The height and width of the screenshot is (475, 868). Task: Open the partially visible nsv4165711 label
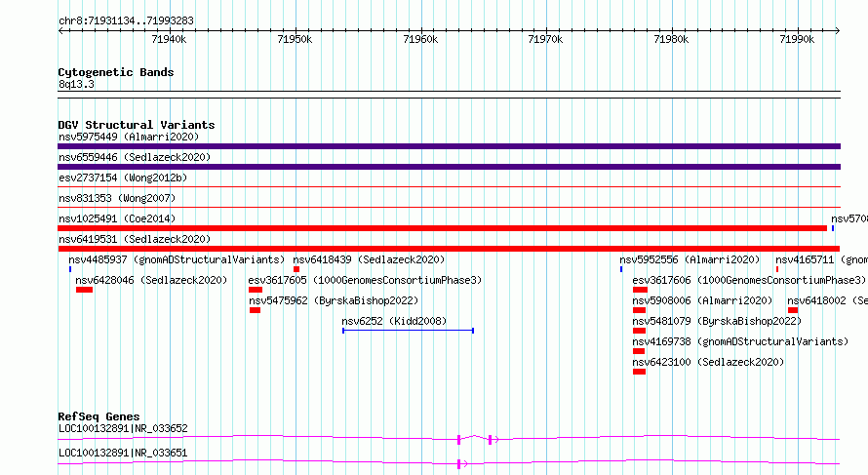point(821,259)
